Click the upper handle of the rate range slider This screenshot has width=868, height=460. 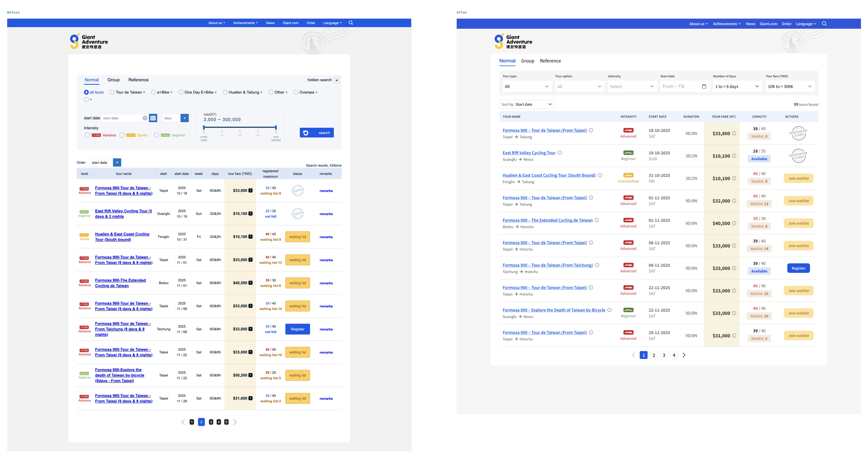point(276,127)
